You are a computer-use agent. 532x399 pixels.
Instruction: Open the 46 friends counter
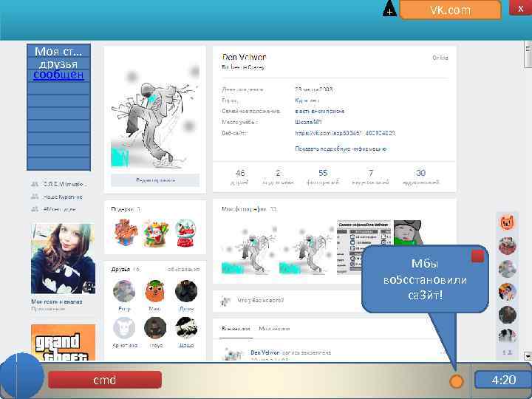point(240,177)
